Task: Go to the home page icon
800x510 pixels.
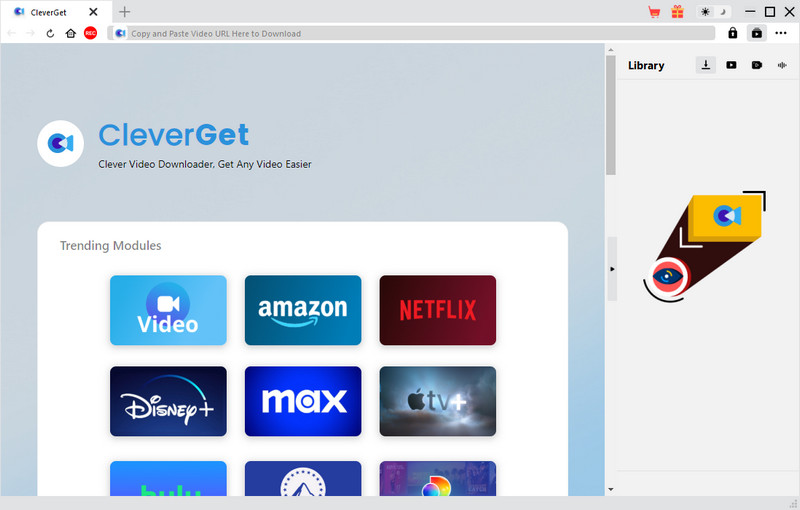Action: coord(70,33)
